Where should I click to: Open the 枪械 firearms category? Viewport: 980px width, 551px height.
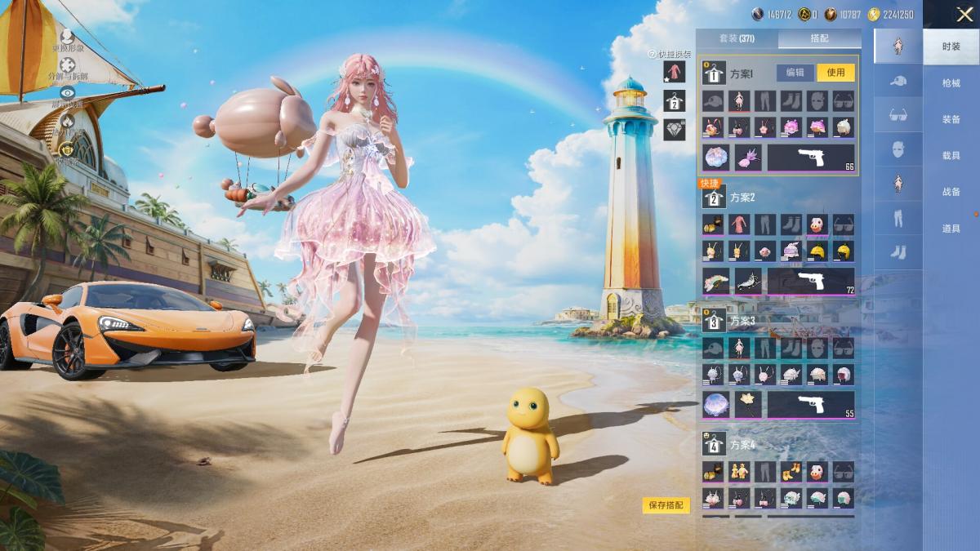pos(951,83)
